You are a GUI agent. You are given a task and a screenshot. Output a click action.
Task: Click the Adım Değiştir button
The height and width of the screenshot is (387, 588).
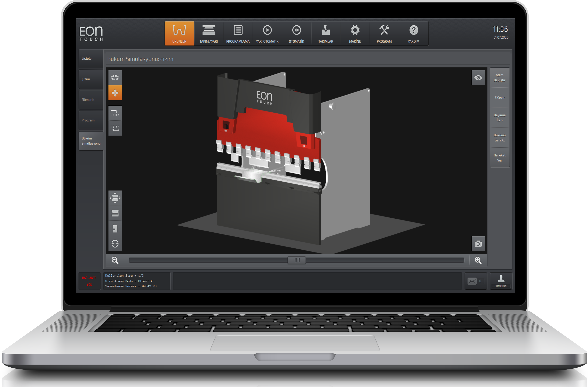tap(500, 78)
